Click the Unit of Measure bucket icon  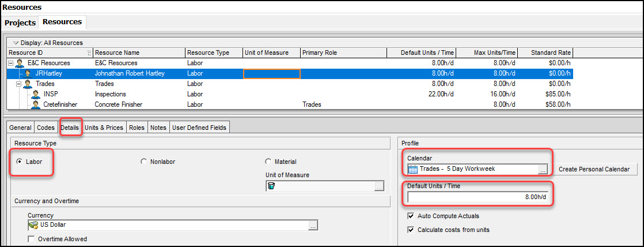click(x=271, y=186)
